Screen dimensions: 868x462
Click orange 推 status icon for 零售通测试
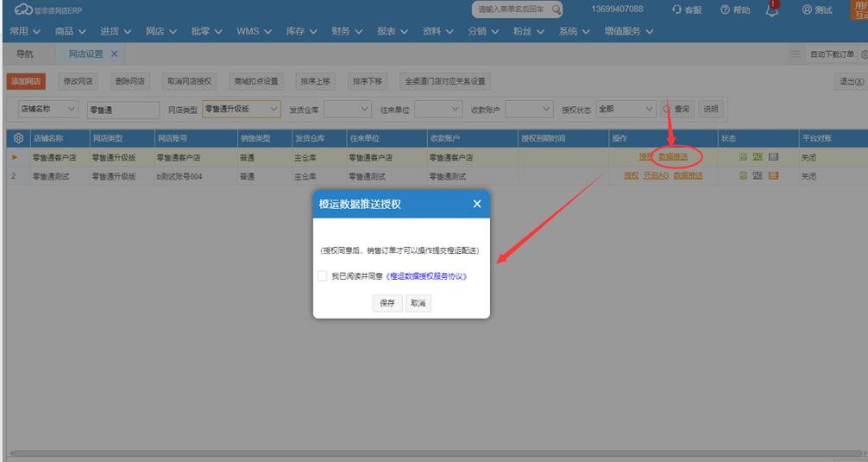coord(773,175)
